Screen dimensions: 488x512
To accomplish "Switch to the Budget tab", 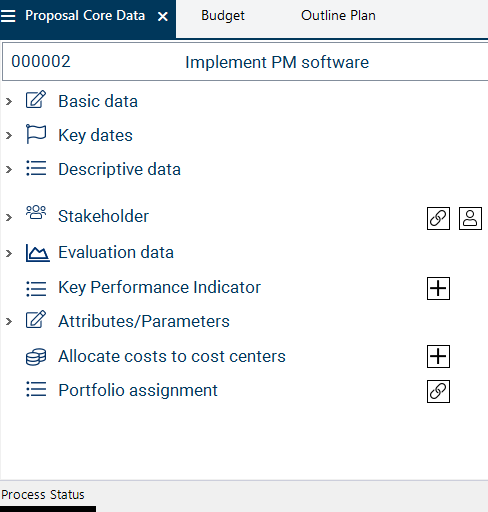I will click(x=223, y=16).
